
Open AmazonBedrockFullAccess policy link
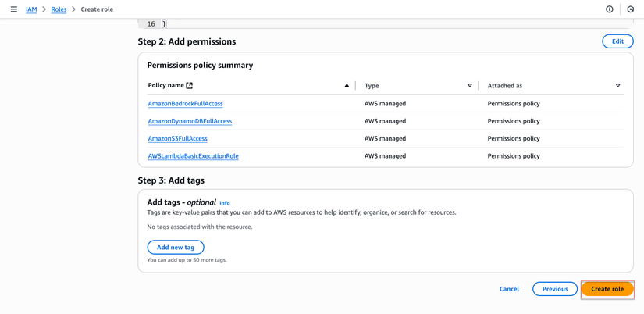click(x=185, y=104)
